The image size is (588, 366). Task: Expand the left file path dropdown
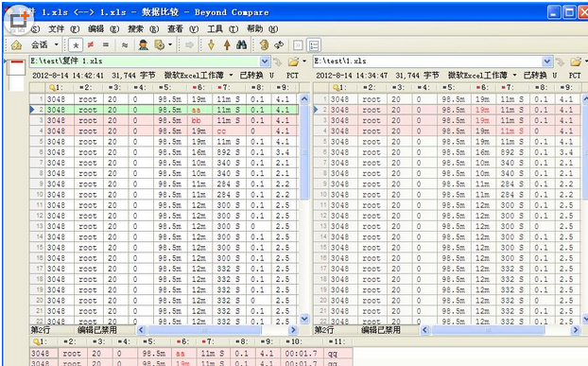(265, 61)
